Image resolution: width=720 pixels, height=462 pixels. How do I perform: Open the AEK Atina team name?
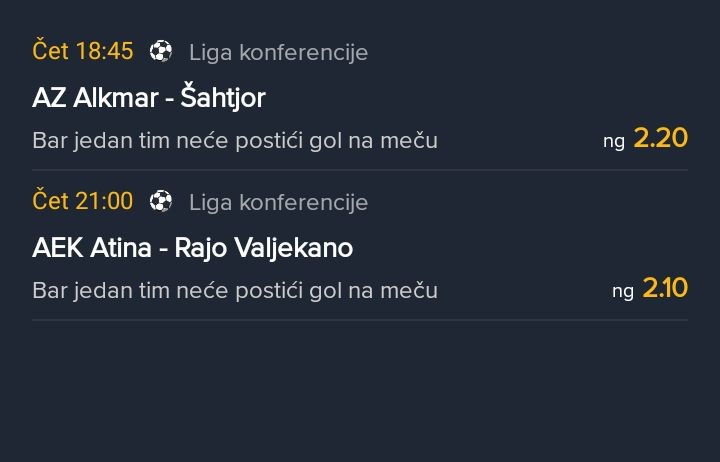pyautogui.click(x=92, y=248)
